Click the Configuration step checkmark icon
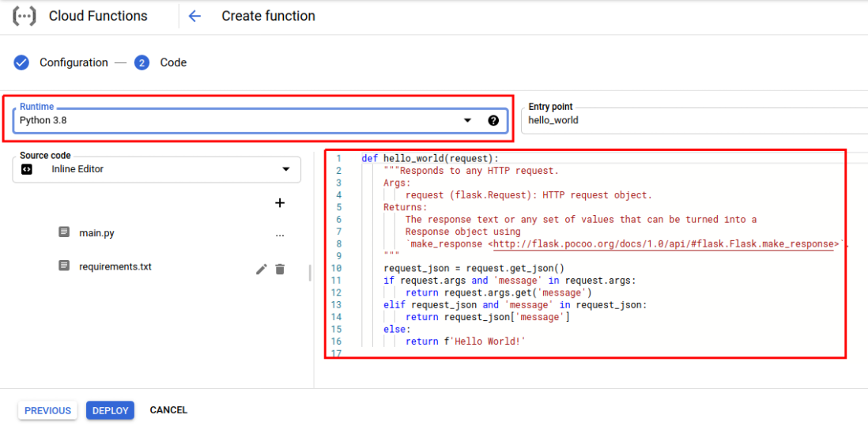The width and height of the screenshot is (868, 430). pos(21,62)
